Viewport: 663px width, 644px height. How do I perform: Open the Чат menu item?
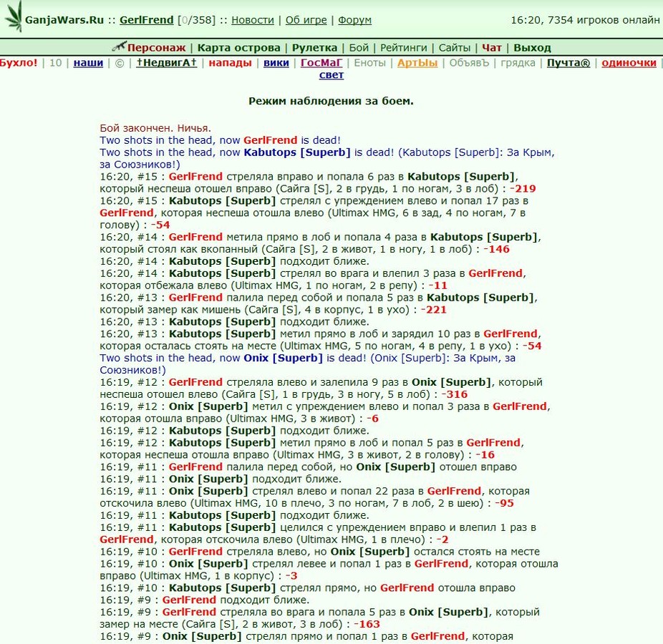tap(492, 48)
